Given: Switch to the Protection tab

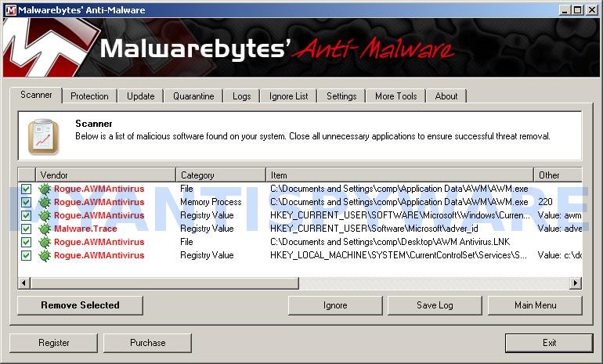Looking at the screenshot, I should click(89, 96).
